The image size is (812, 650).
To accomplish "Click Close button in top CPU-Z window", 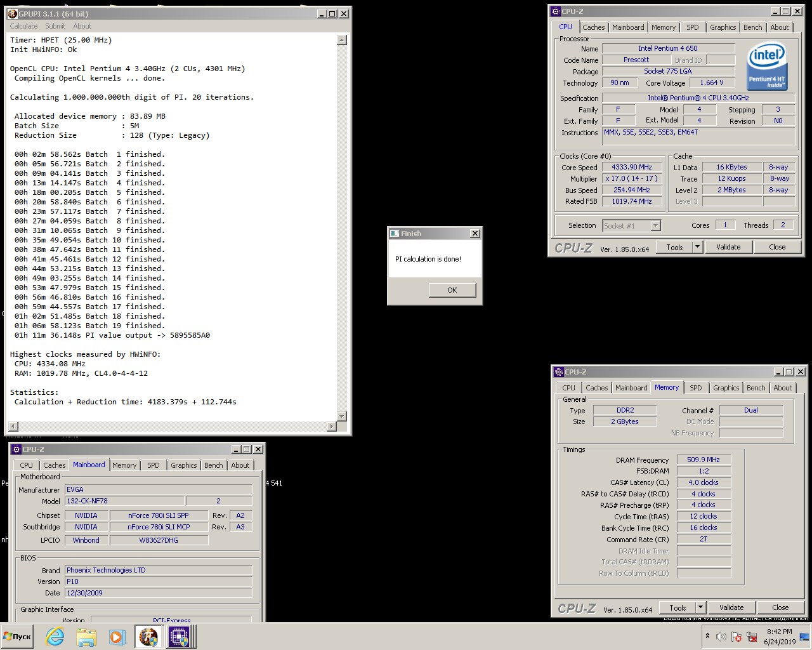I will pyautogui.click(x=777, y=247).
